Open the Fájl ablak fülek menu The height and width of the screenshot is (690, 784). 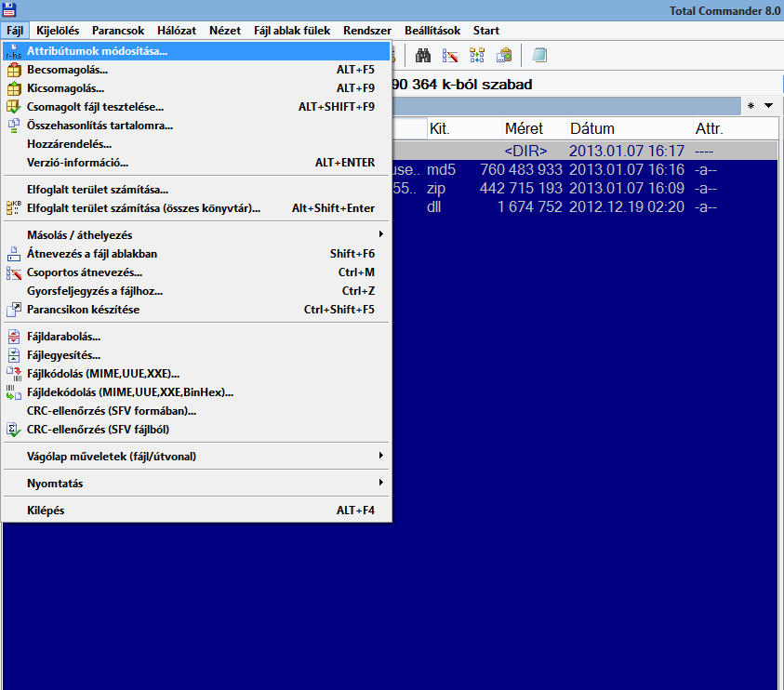(292, 31)
